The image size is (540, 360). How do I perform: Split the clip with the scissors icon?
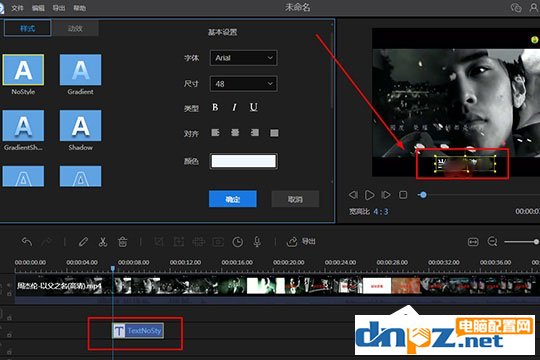click(103, 242)
